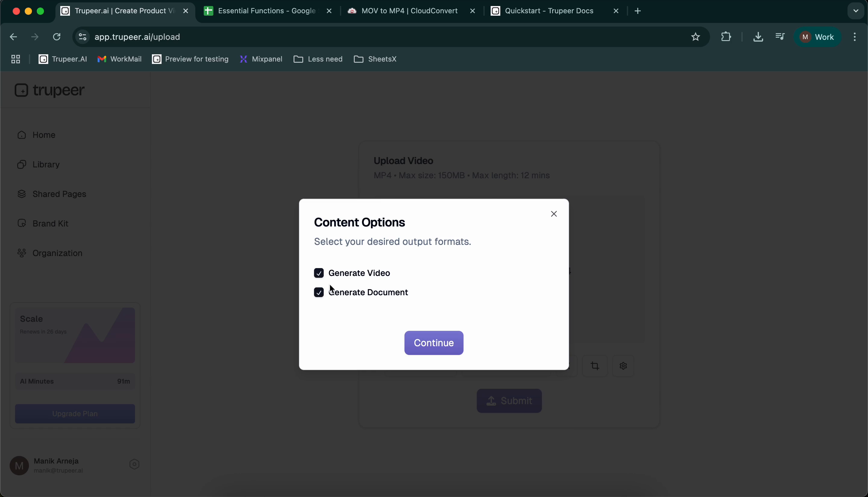Open Chrome's three-dot browser menu
The width and height of the screenshot is (868, 497).
point(855,37)
